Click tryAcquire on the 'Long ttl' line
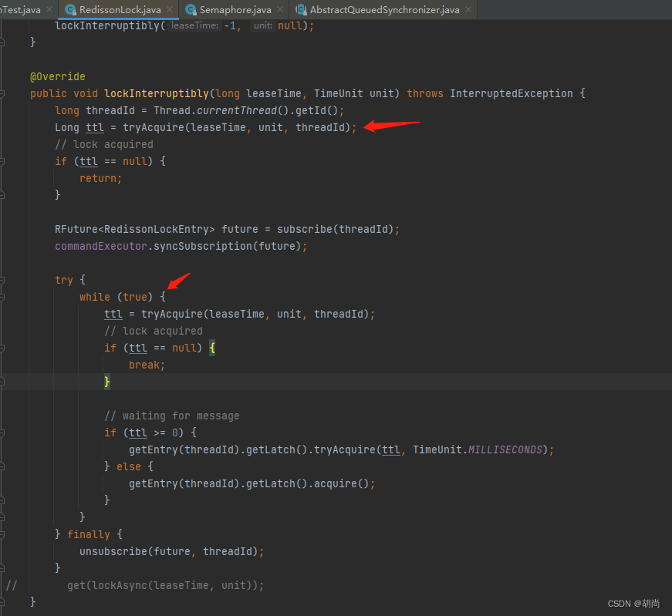Image resolution: width=672 pixels, height=616 pixels. tap(154, 128)
